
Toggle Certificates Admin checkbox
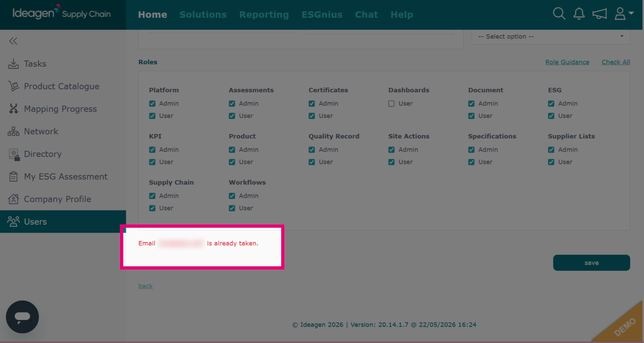click(312, 104)
